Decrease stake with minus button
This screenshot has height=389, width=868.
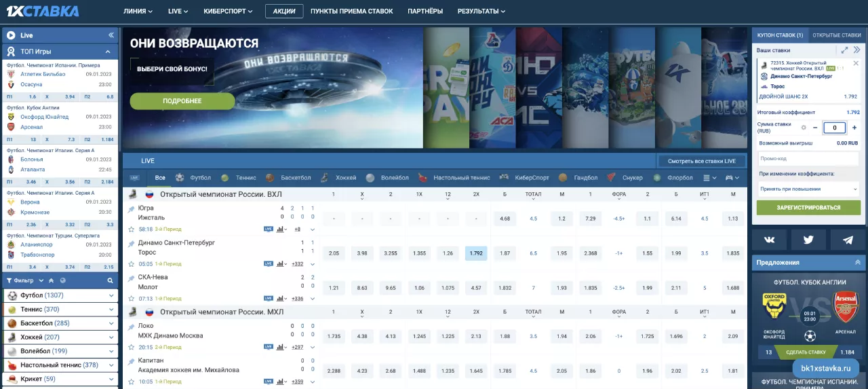(x=814, y=127)
